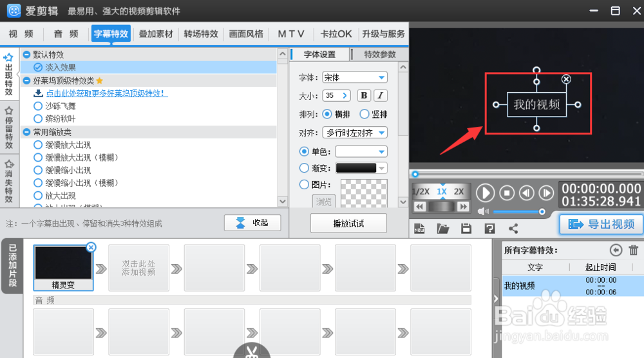Expand the side panel arrow left of subtitle list
644x358 pixels.
[x=496, y=299]
